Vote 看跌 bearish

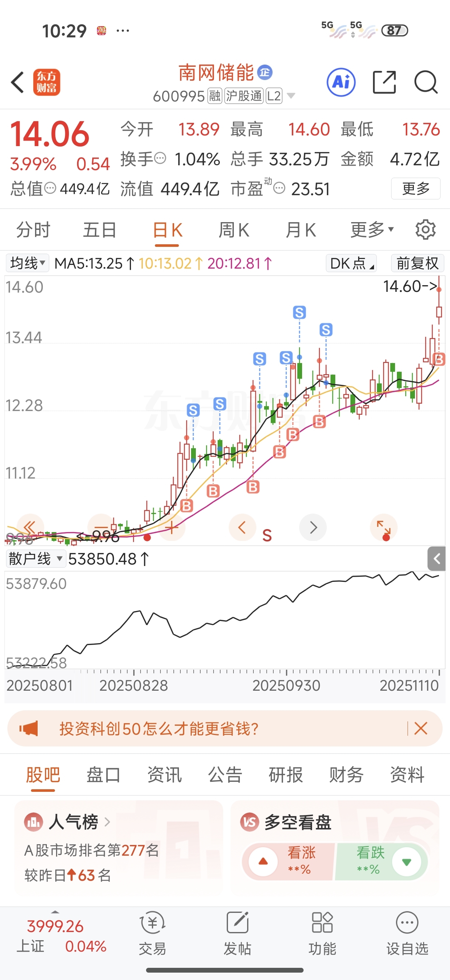(381, 861)
